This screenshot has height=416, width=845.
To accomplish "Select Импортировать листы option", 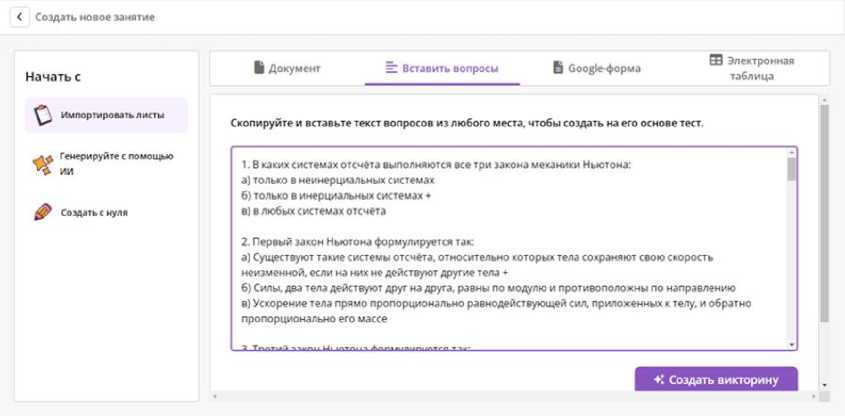I will 107,115.
